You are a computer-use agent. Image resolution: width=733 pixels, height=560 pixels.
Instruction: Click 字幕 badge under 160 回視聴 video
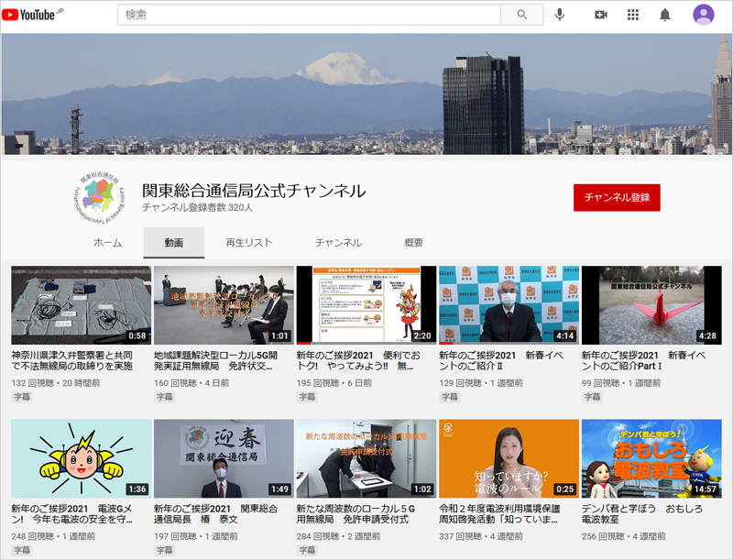164,397
